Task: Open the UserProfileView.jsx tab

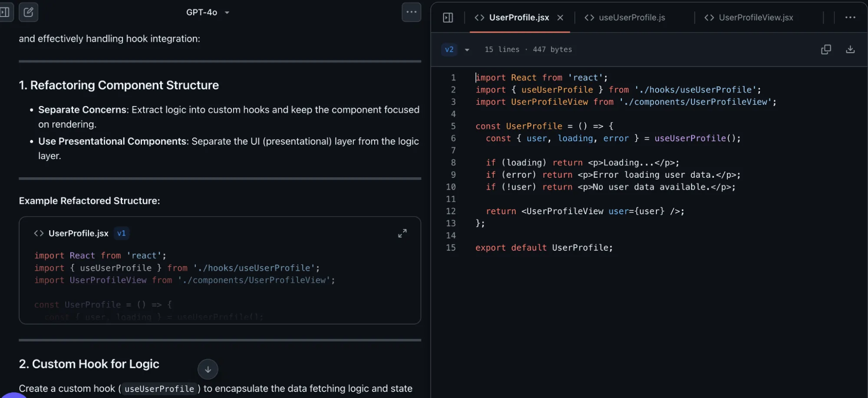Action: (756, 18)
